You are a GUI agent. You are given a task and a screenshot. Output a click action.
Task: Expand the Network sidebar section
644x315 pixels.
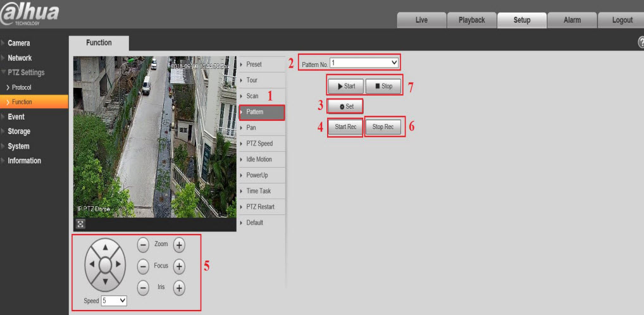coord(20,58)
